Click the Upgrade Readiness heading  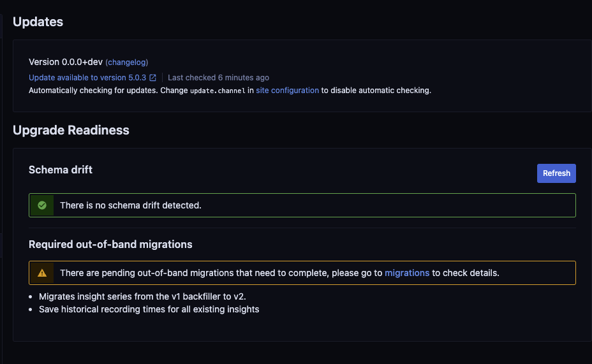coord(71,130)
